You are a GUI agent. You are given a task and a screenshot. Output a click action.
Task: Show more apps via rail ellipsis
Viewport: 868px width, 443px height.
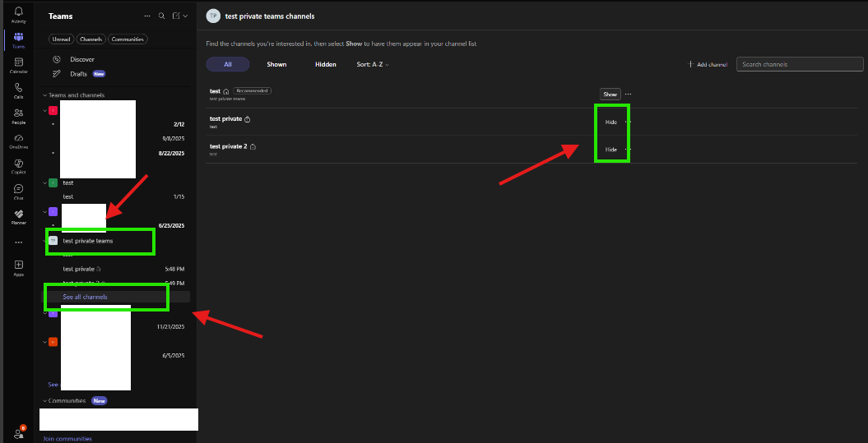pyautogui.click(x=18, y=242)
